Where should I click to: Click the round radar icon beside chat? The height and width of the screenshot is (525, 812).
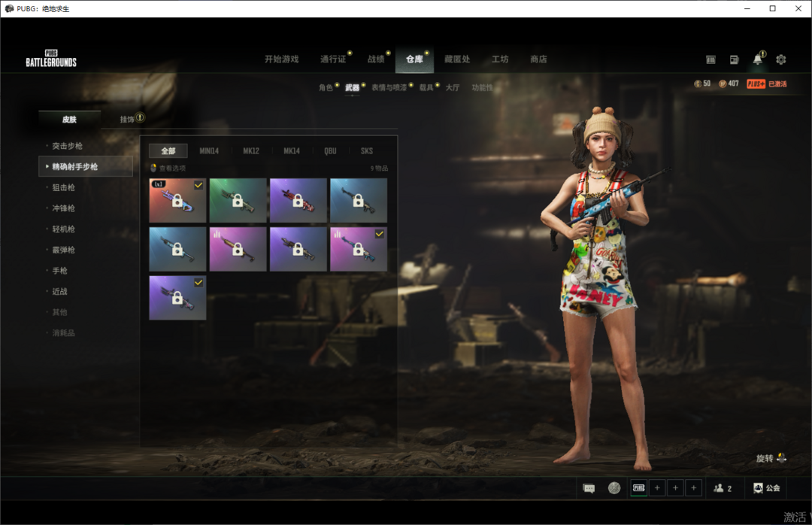click(x=614, y=487)
